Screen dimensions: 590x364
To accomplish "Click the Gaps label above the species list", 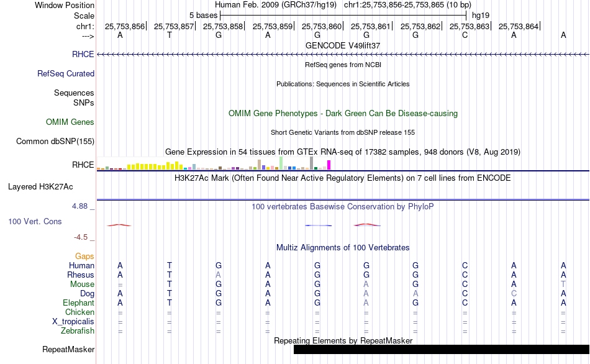I will pos(84,256).
